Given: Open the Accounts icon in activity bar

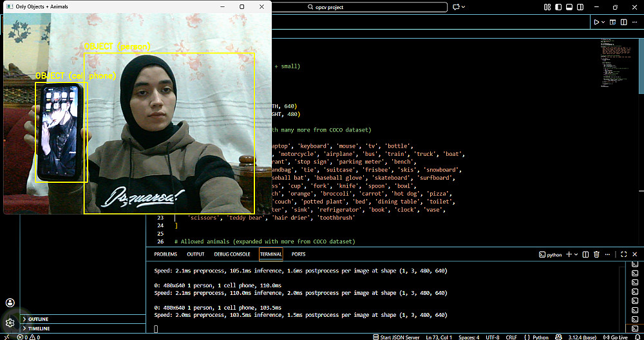Looking at the screenshot, I should tap(10, 303).
